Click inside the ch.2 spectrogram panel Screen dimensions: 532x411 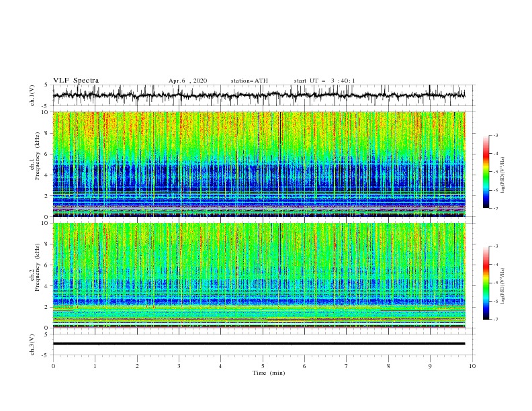coord(259,275)
